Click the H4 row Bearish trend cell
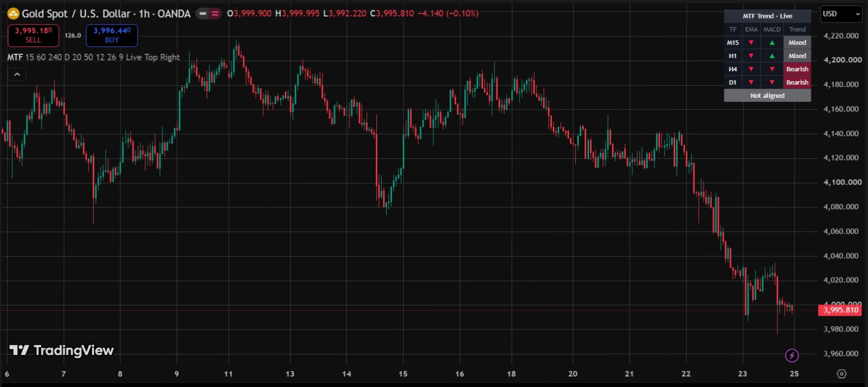This screenshot has height=387, width=868. pos(797,69)
